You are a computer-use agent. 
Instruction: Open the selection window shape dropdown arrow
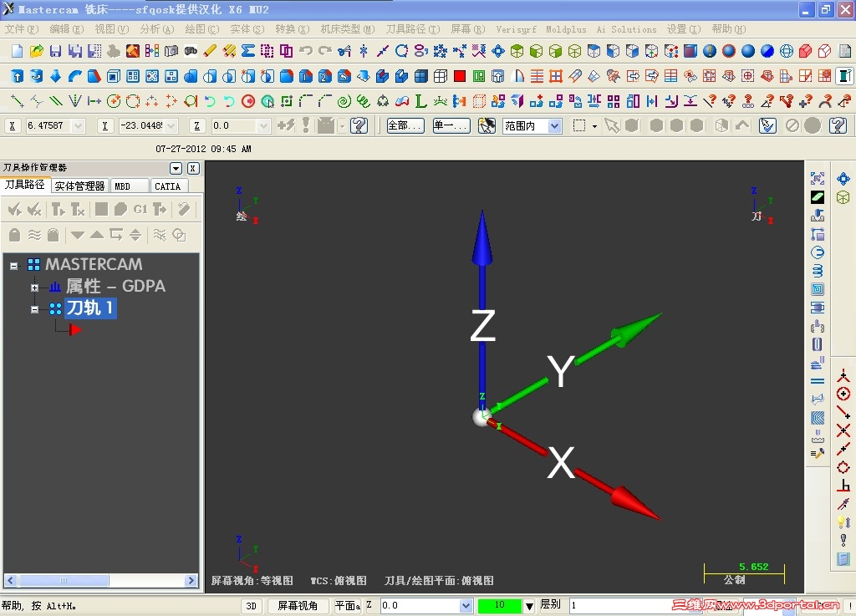(594, 126)
